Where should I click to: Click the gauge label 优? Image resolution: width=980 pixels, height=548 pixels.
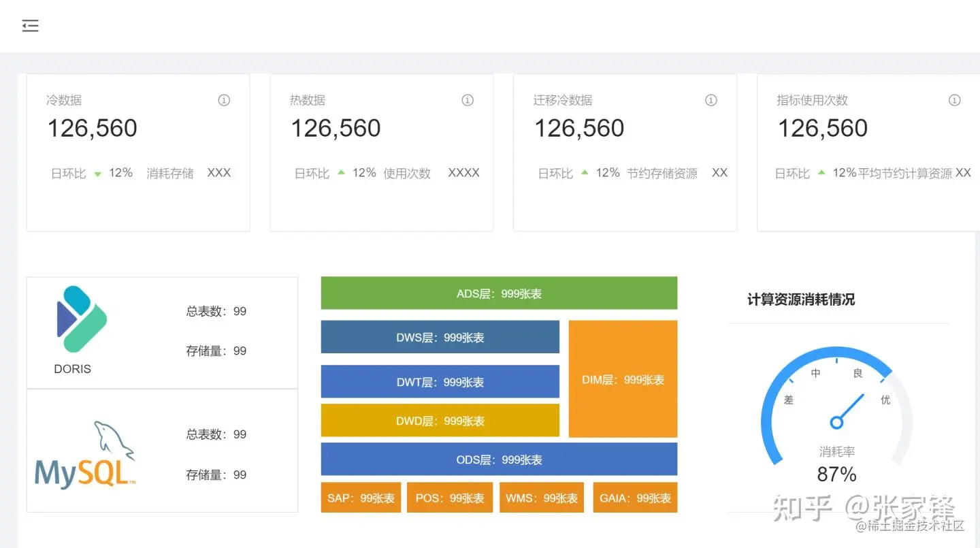pyautogui.click(x=885, y=400)
